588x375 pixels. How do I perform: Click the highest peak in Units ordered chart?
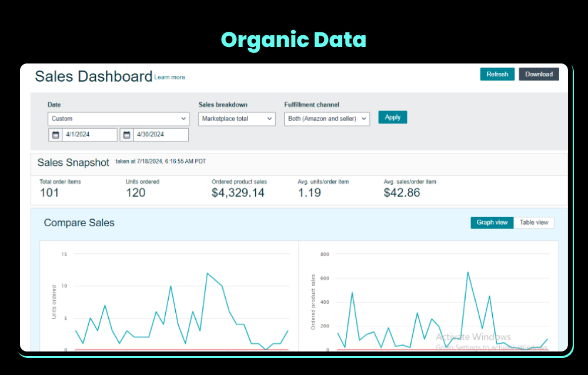207,273
